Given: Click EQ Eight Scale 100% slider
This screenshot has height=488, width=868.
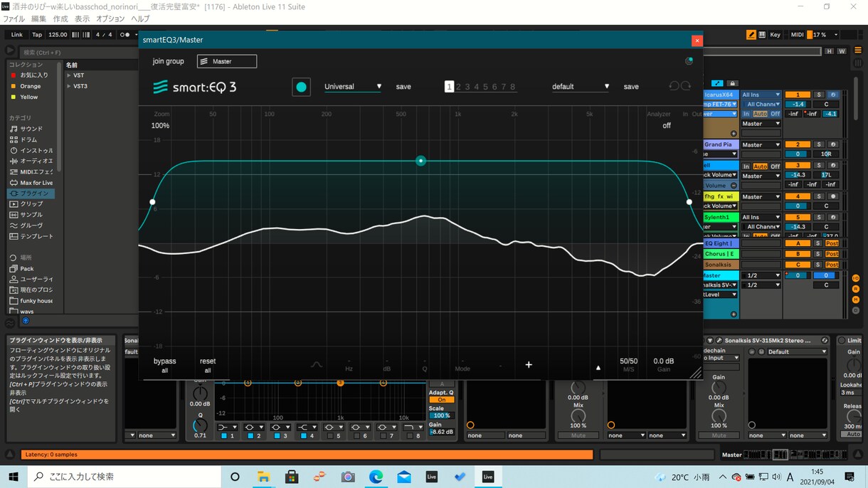Looking at the screenshot, I should [x=441, y=415].
